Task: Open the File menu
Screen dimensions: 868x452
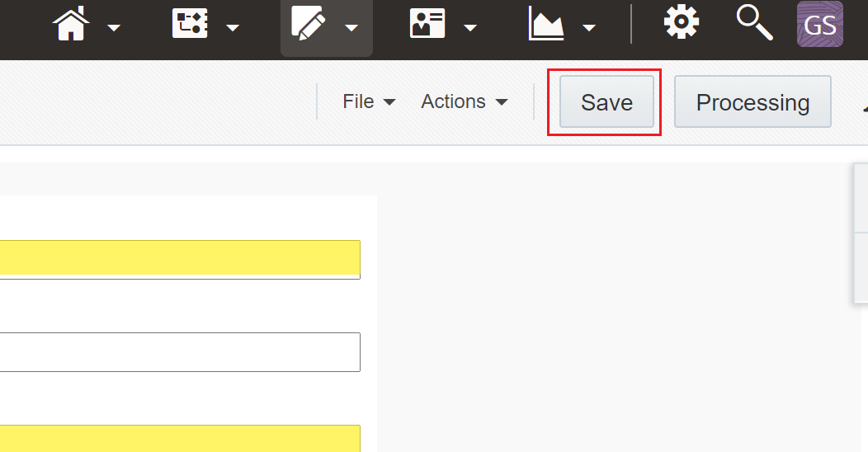Action: point(369,101)
